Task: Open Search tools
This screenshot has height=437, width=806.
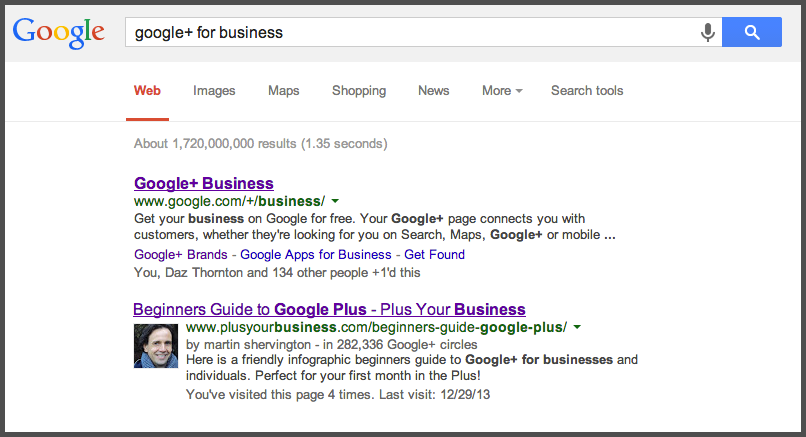Action: coord(587,90)
